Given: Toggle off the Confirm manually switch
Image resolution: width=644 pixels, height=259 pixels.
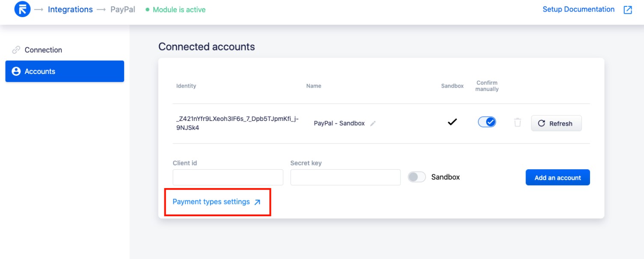Looking at the screenshot, I should pyautogui.click(x=487, y=122).
